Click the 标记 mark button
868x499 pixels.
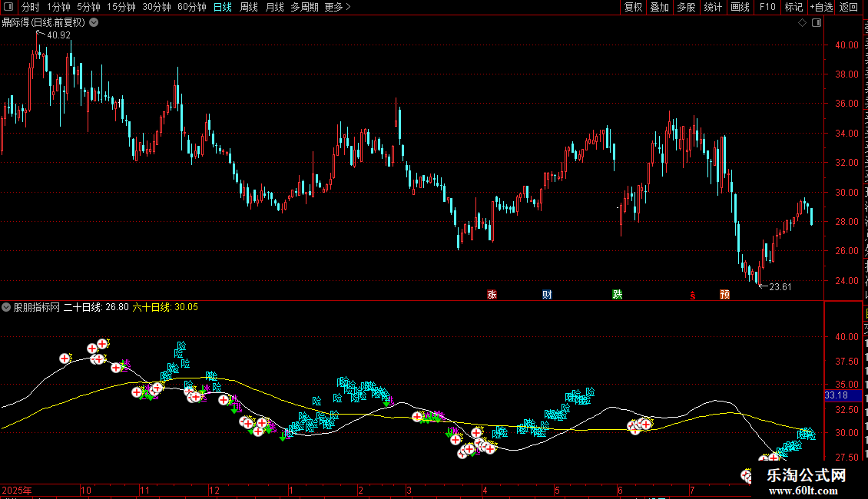(793, 7)
